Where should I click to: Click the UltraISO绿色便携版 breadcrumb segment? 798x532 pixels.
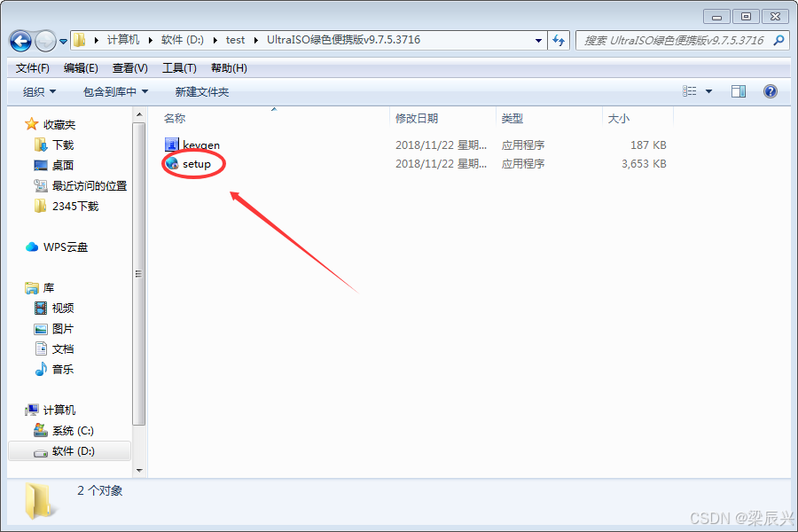coord(343,40)
